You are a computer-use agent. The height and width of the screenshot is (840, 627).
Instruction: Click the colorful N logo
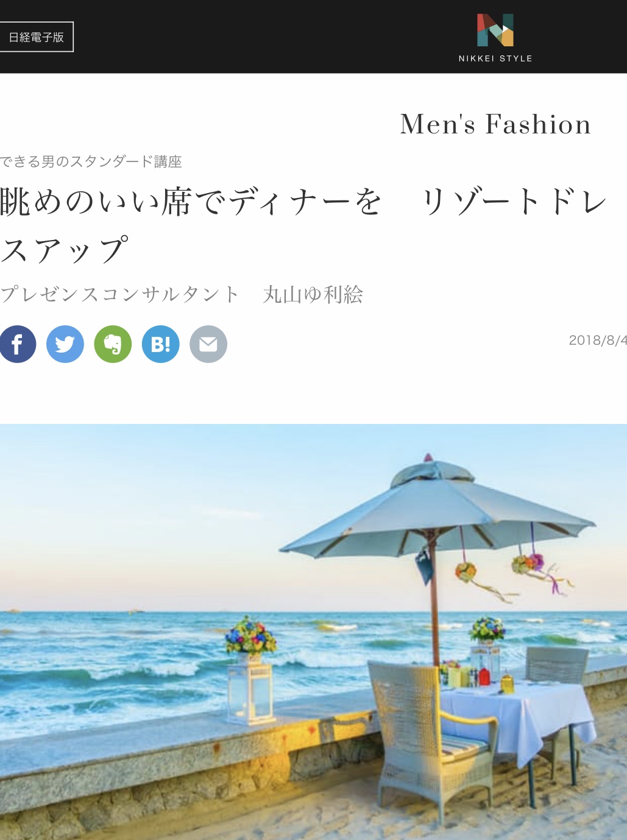[x=495, y=30]
